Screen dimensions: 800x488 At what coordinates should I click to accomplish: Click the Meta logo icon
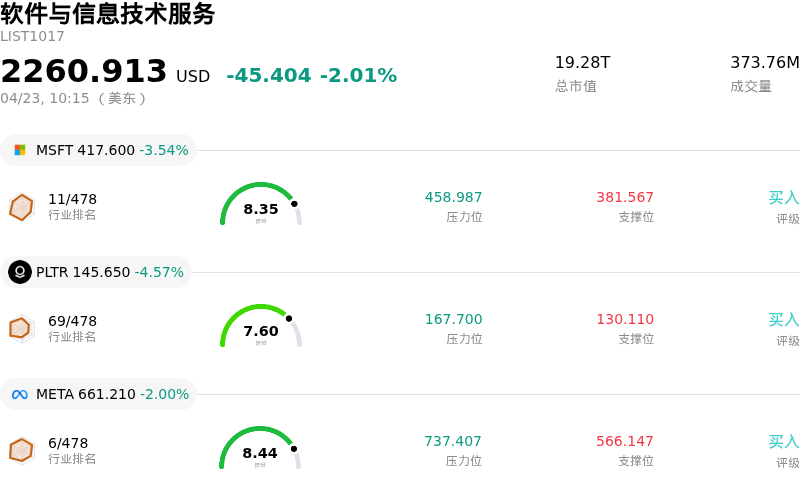tap(20, 394)
